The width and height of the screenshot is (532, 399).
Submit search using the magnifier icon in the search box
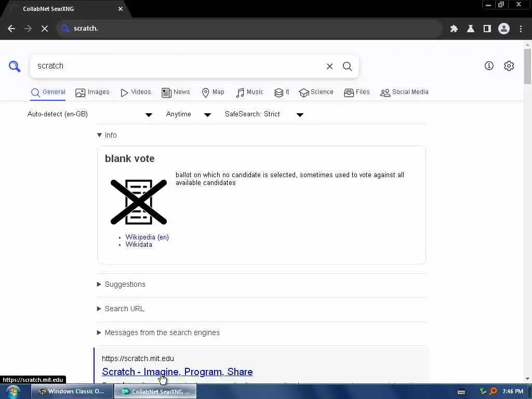(347, 66)
